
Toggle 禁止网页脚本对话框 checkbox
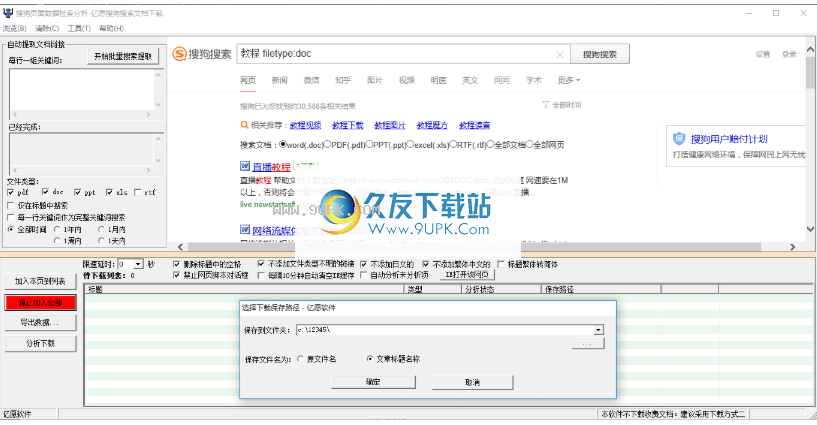pyautogui.click(x=177, y=275)
